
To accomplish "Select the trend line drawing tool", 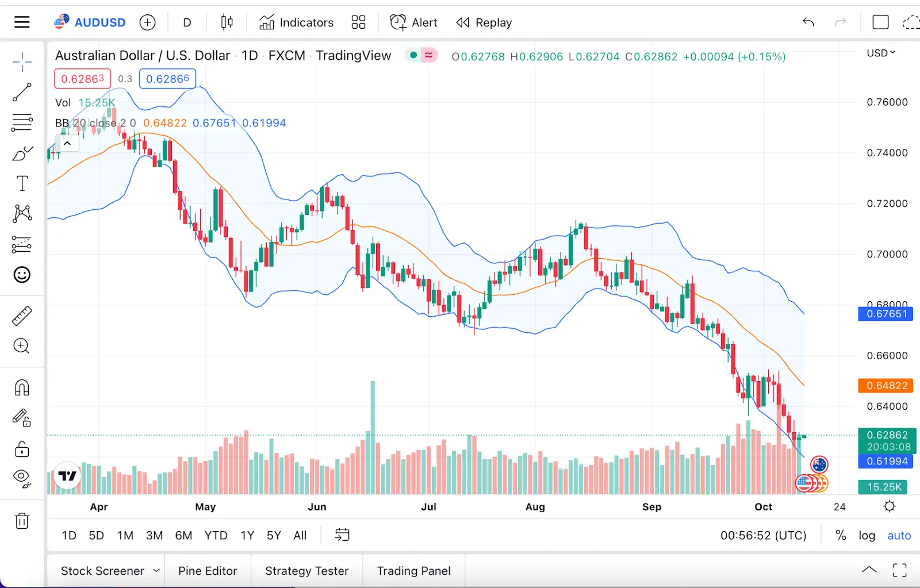I will tap(22, 92).
